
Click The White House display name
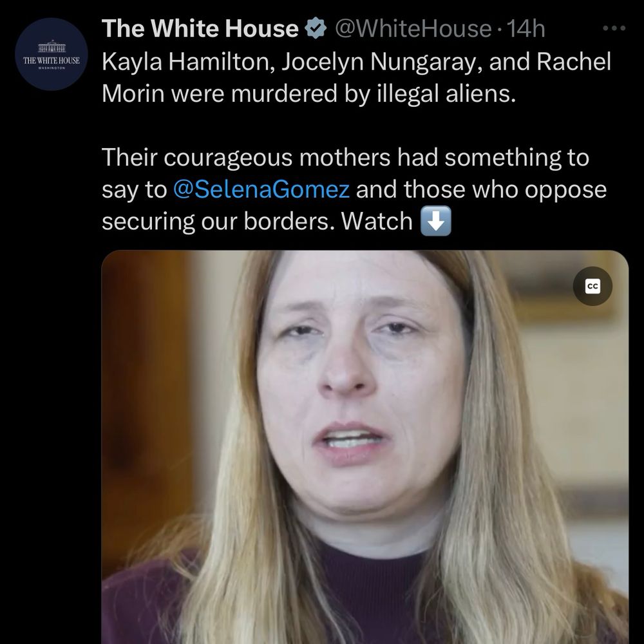200,28
